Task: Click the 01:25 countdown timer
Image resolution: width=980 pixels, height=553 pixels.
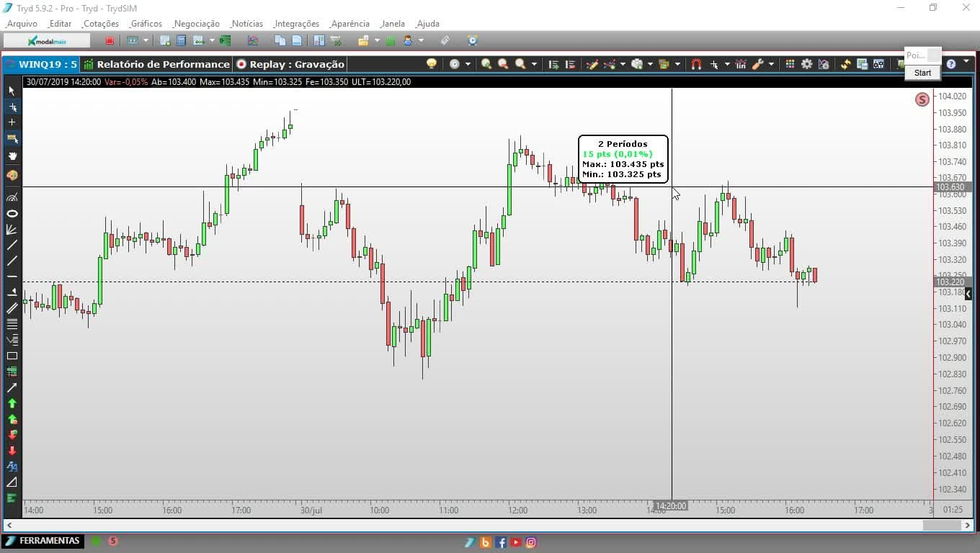Action: [953, 510]
